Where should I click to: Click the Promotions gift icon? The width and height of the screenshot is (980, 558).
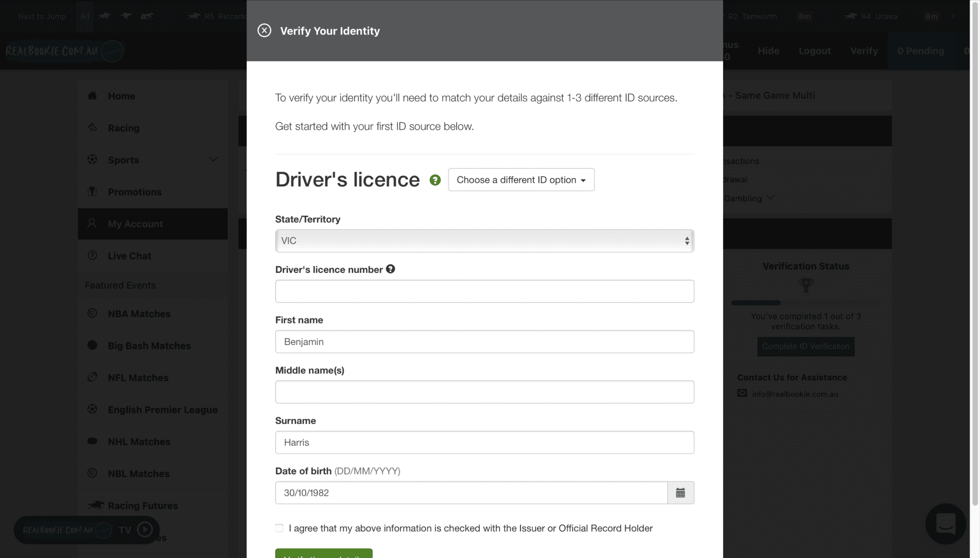92,191
